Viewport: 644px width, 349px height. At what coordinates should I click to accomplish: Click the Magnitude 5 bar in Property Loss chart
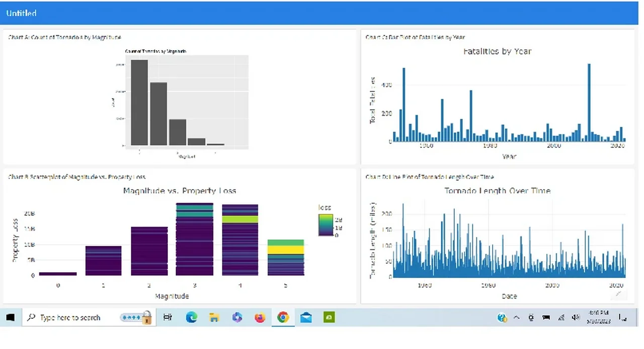(x=285, y=257)
